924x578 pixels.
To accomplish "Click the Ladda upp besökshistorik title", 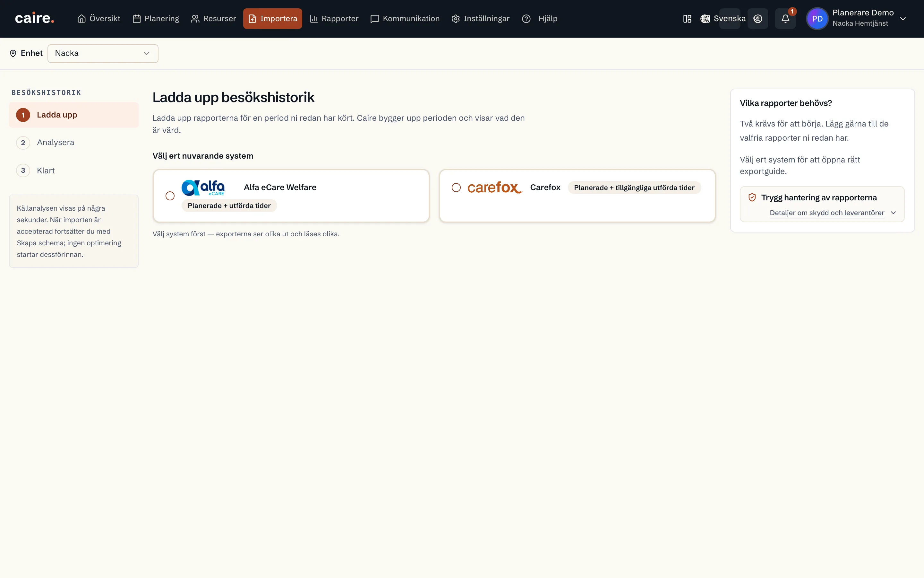I will click(233, 98).
